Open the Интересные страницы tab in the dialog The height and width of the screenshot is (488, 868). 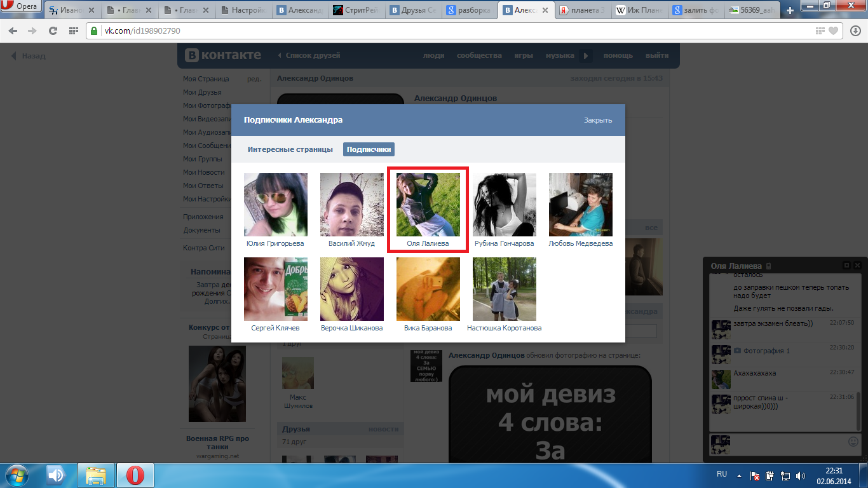[290, 149]
